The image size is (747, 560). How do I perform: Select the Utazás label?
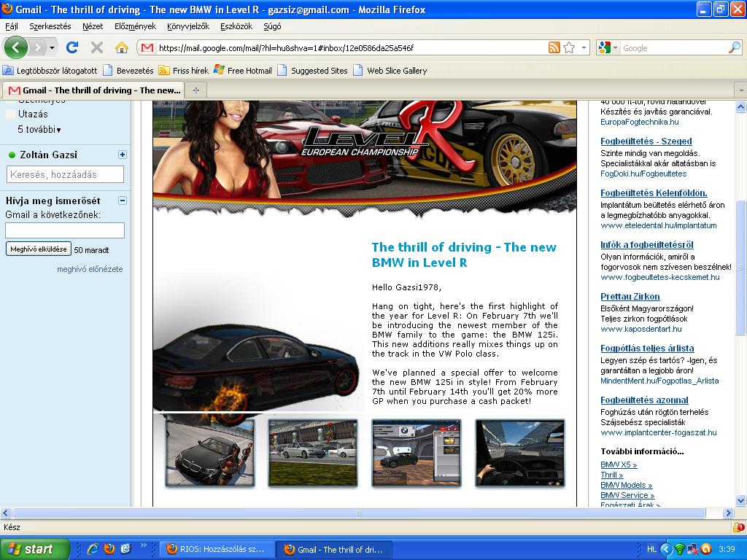point(33,114)
